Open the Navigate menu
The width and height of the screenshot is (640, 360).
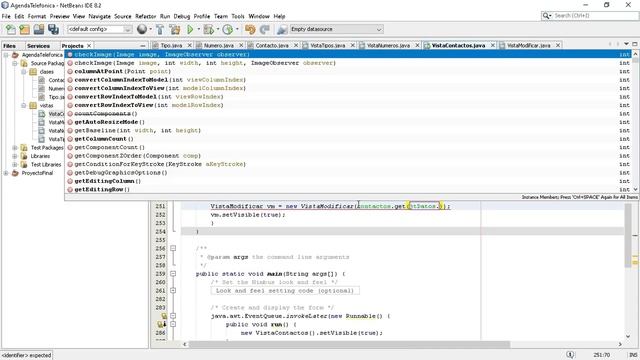pyautogui.click(x=100, y=16)
